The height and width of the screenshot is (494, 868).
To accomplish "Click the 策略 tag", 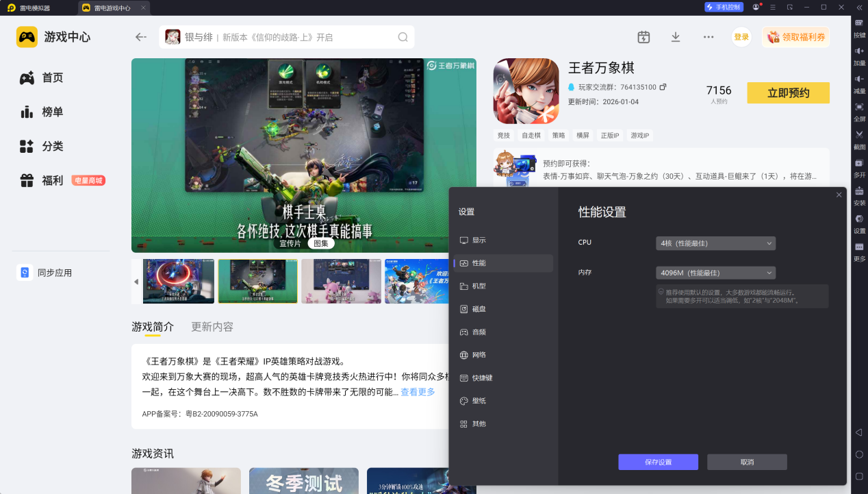I will [559, 136].
